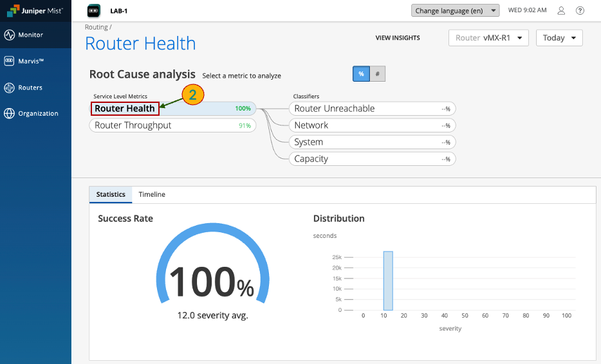Switch metrics display to percentage view

(x=361, y=74)
